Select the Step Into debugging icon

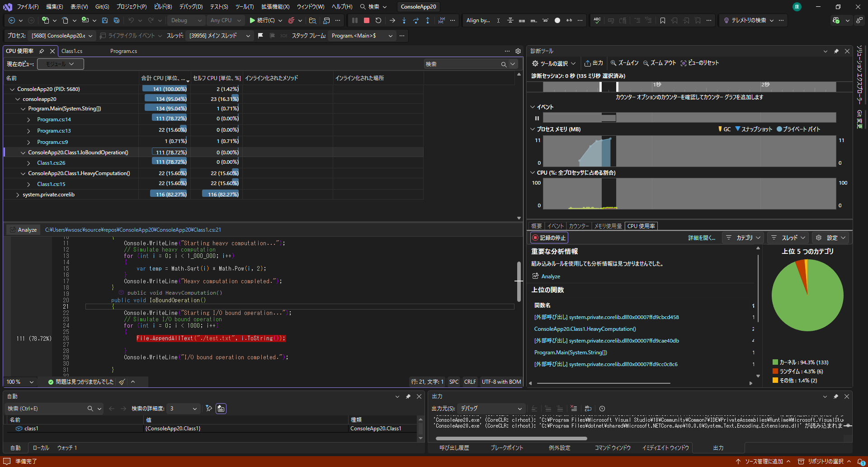click(404, 20)
